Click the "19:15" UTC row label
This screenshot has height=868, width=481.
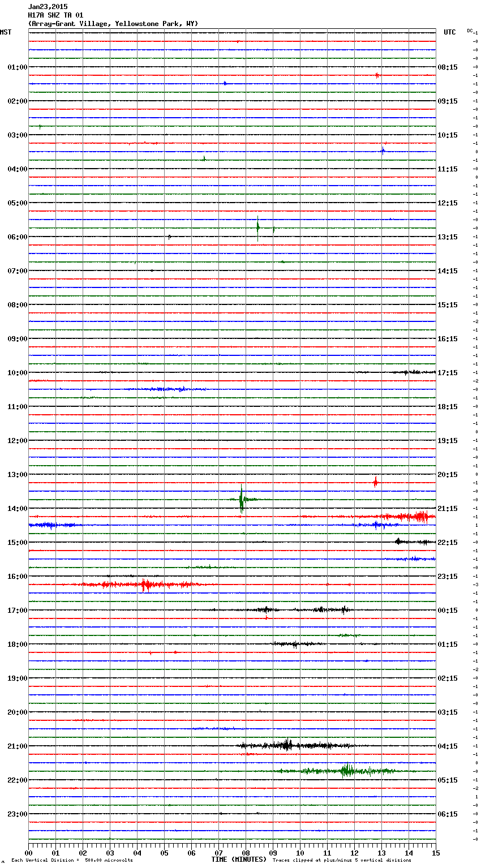coord(448,441)
